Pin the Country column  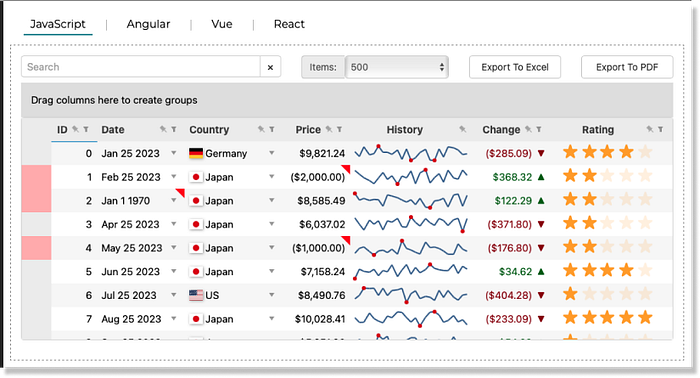click(261, 129)
